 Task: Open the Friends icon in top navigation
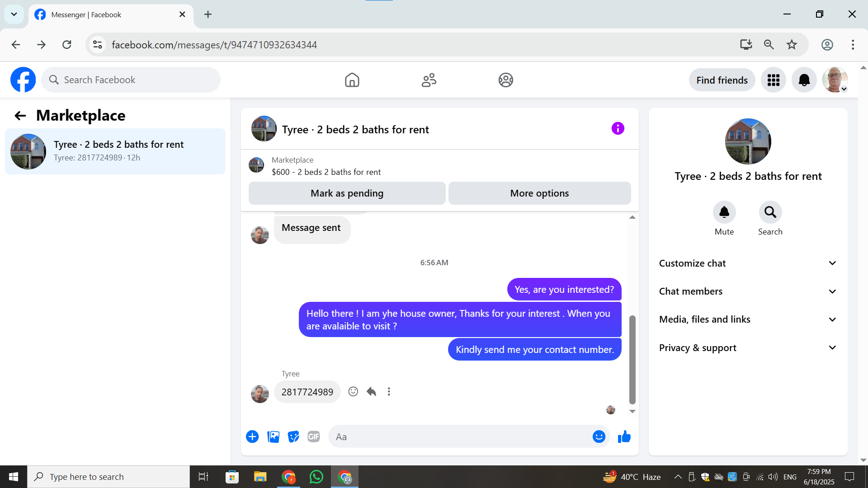[x=429, y=80]
